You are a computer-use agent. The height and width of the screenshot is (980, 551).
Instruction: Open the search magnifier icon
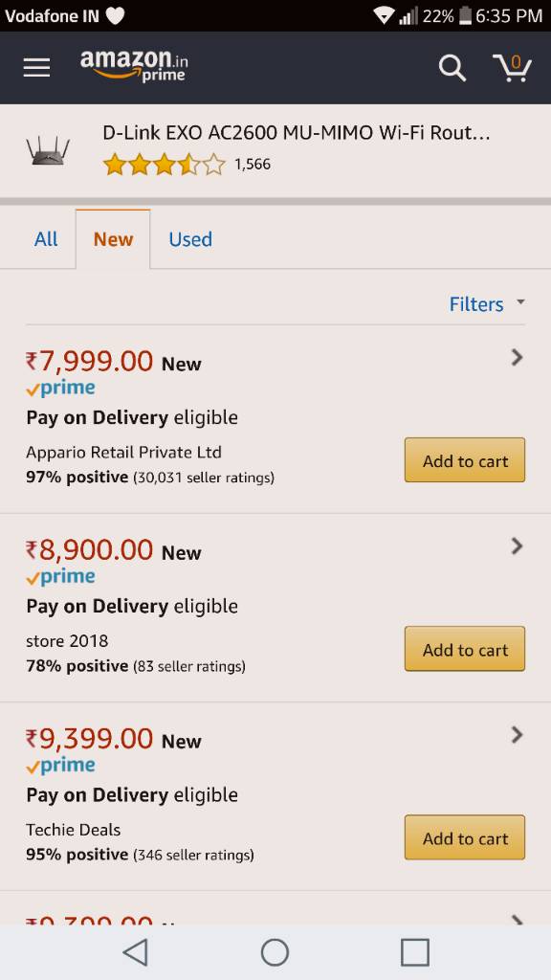(452, 68)
